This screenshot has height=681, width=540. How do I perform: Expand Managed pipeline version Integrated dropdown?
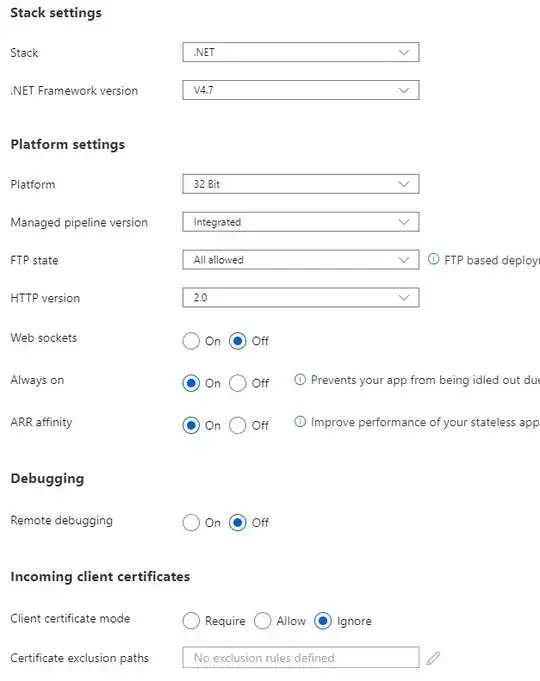(x=301, y=222)
